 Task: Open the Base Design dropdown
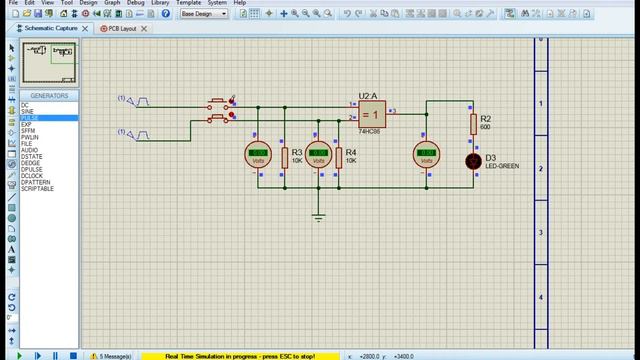click(x=204, y=13)
